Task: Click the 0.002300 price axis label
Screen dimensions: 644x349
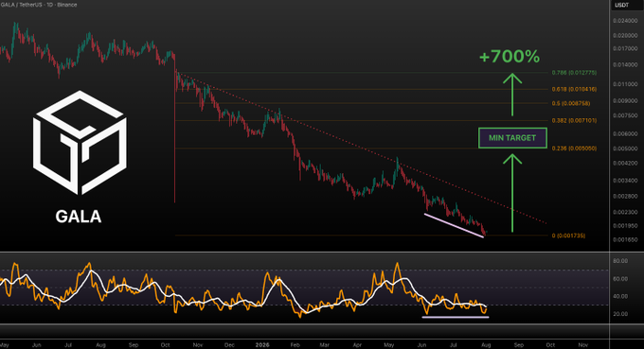Action: point(625,213)
